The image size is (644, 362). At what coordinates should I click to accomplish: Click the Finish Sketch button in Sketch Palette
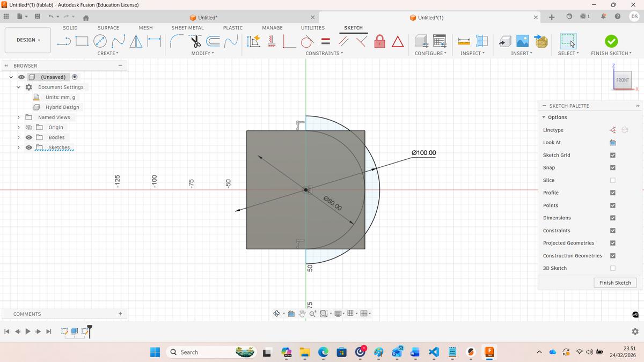[614, 283]
